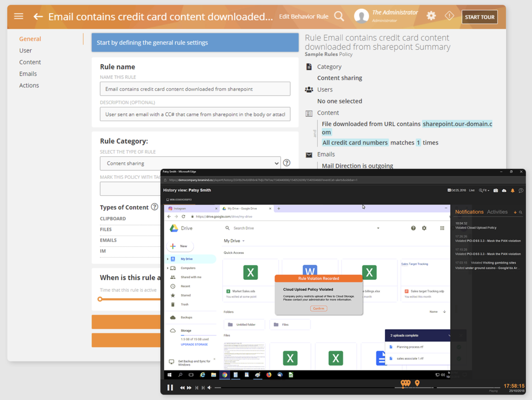This screenshot has height=400, width=532.
Task: Open settings gear in orange header
Action: pos(431,16)
